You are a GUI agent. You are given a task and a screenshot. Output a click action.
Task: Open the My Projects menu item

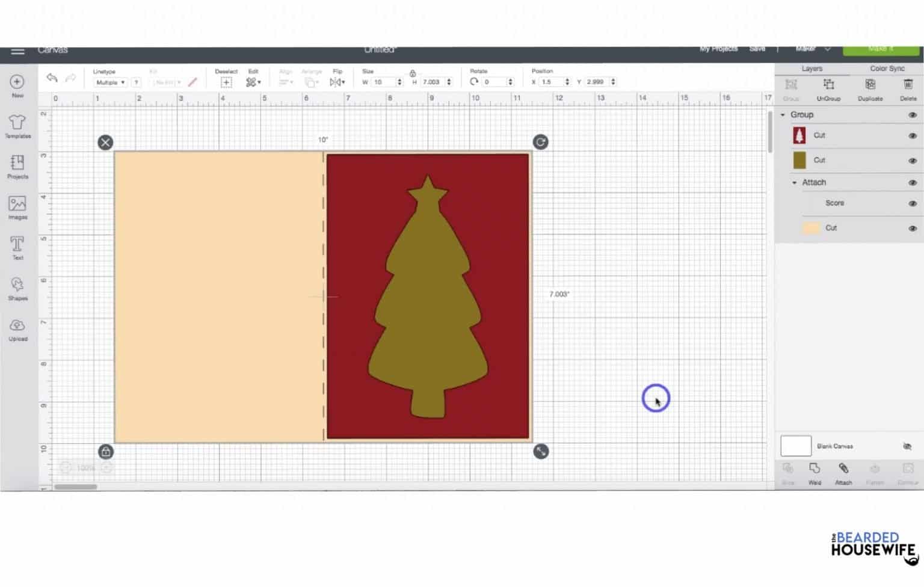click(718, 49)
